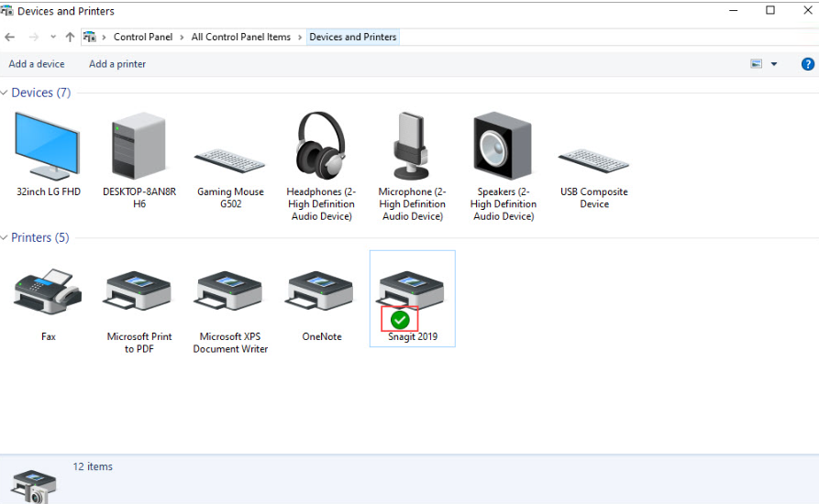Image resolution: width=819 pixels, height=504 pixels.
Task: Click Add a device
Action: pos(37,64)
